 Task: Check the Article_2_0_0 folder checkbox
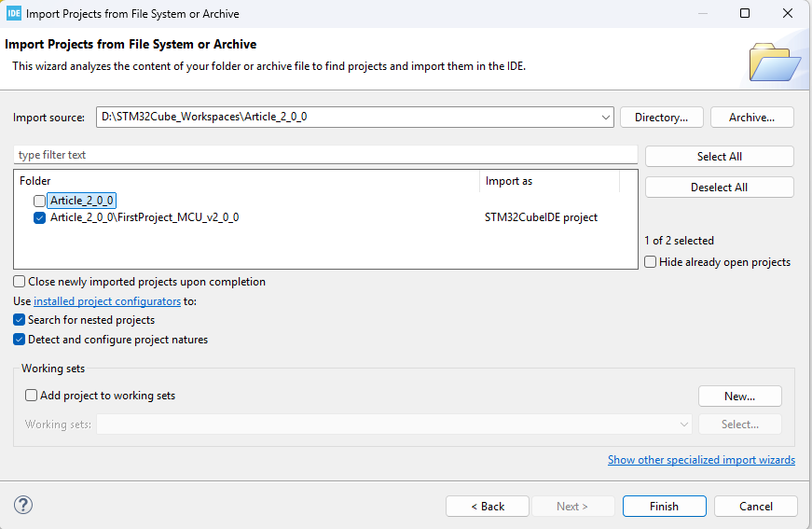coord(39,201)
